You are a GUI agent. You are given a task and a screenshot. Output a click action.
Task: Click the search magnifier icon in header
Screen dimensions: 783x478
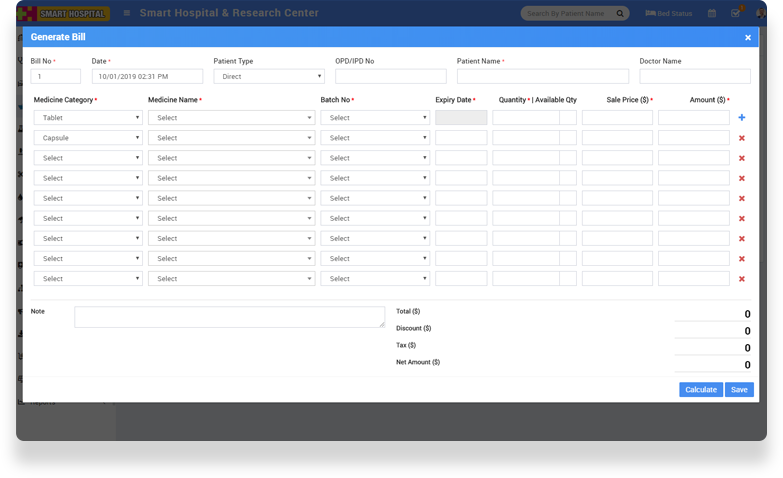tap(620, 14)
